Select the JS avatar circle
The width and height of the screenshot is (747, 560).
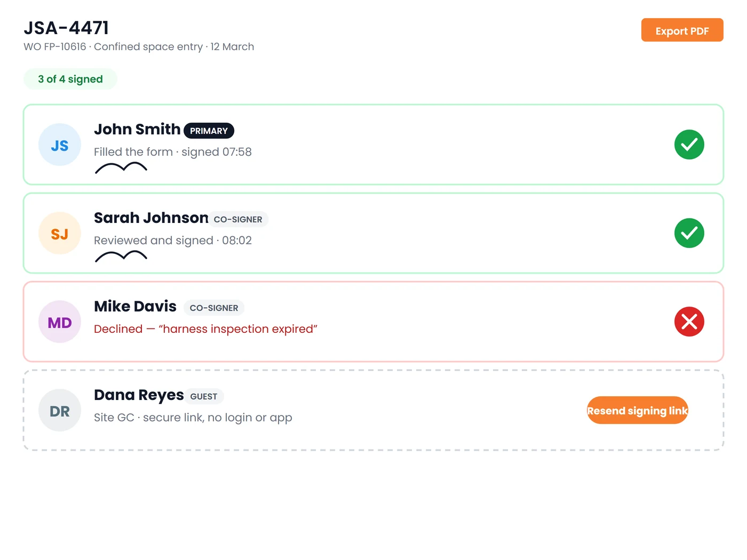tap(60, 145)
